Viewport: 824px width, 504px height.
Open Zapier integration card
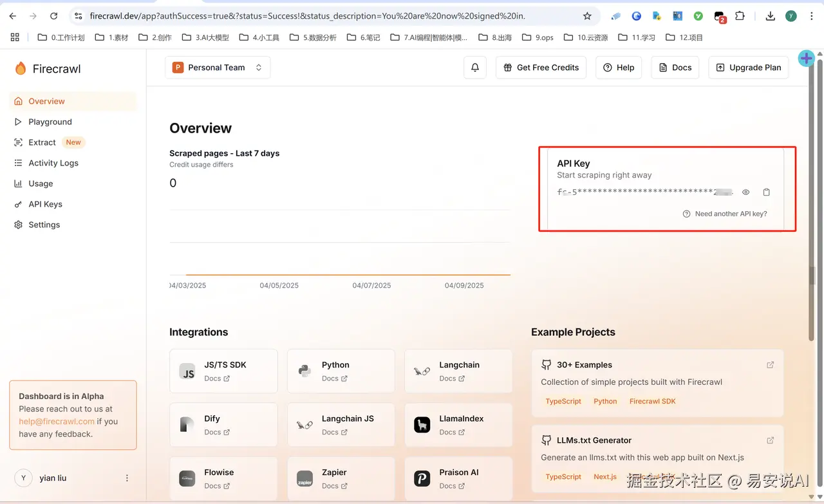pyautogui.click(x=341, y=478)
